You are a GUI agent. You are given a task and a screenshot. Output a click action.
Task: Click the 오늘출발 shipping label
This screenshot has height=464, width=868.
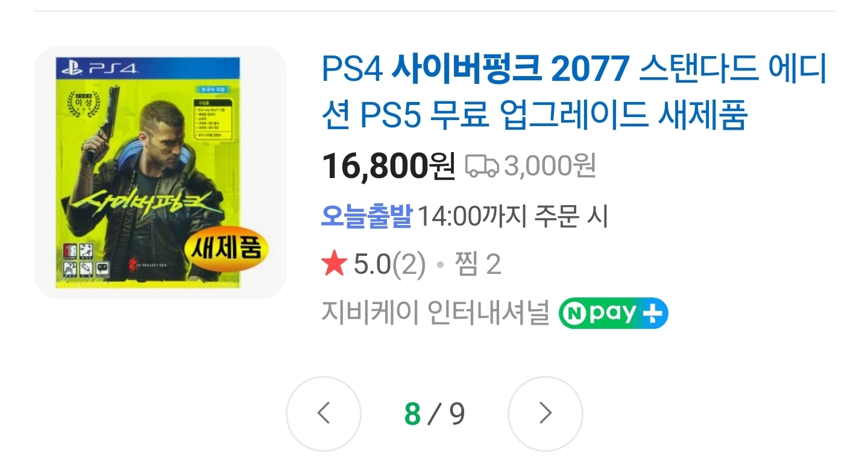(x=366, y=216)
